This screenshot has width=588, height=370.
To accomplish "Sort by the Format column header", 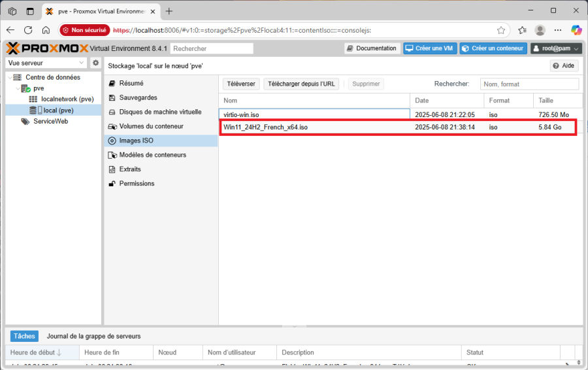I will [509, 101].
